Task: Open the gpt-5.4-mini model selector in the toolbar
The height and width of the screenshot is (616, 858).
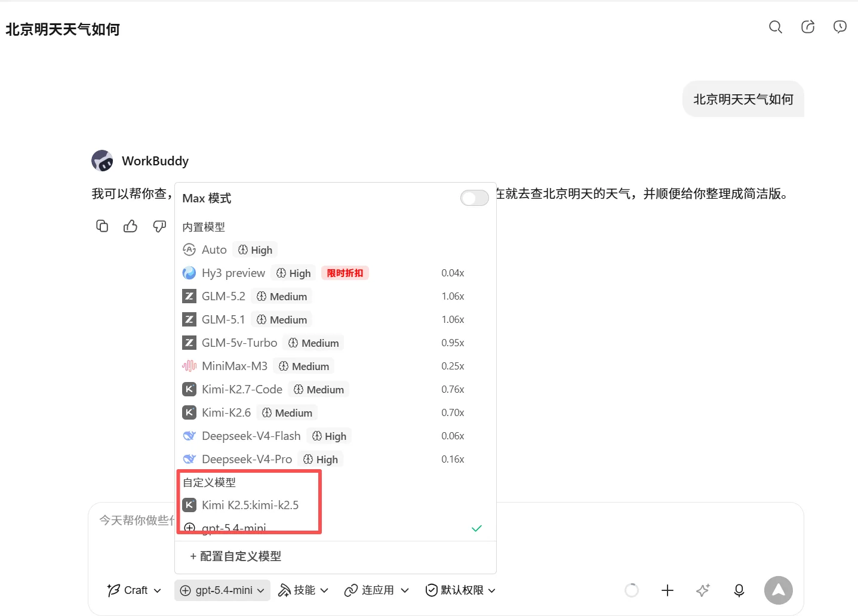Action: [222, 590]
